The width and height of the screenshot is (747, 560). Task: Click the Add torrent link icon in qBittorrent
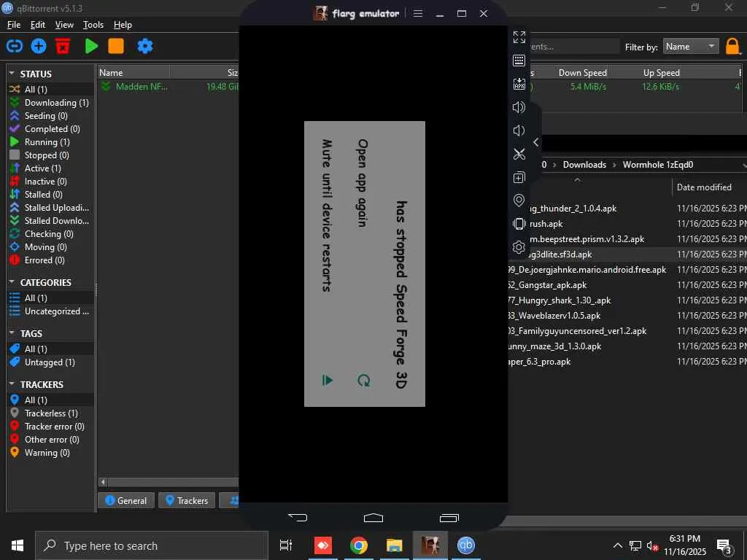[15, 46]
